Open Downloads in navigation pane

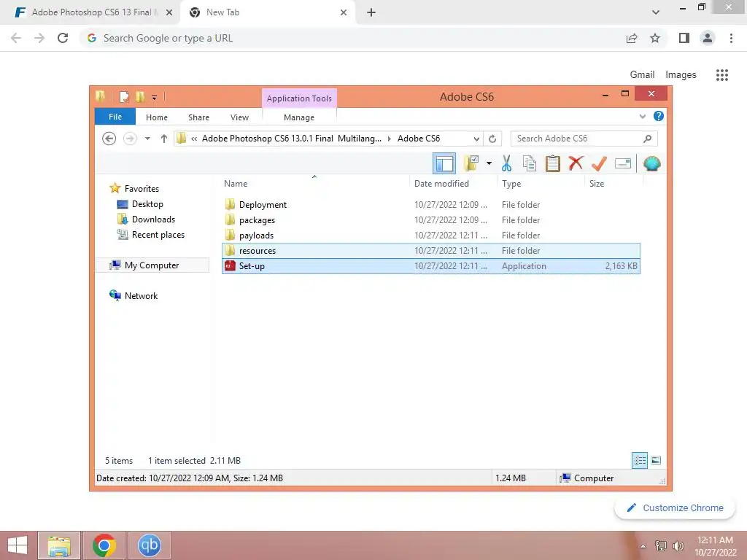pyautogui.click(x=153, y=219)
